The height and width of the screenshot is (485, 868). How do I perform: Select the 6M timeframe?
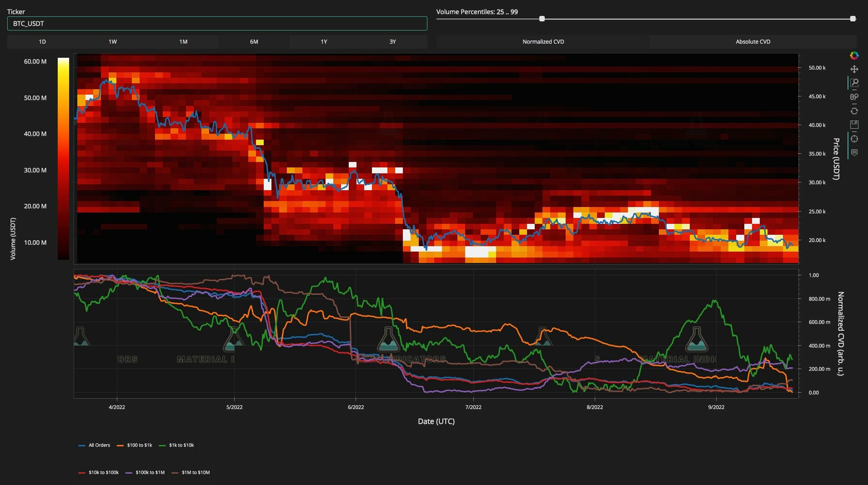click(254, 42)
